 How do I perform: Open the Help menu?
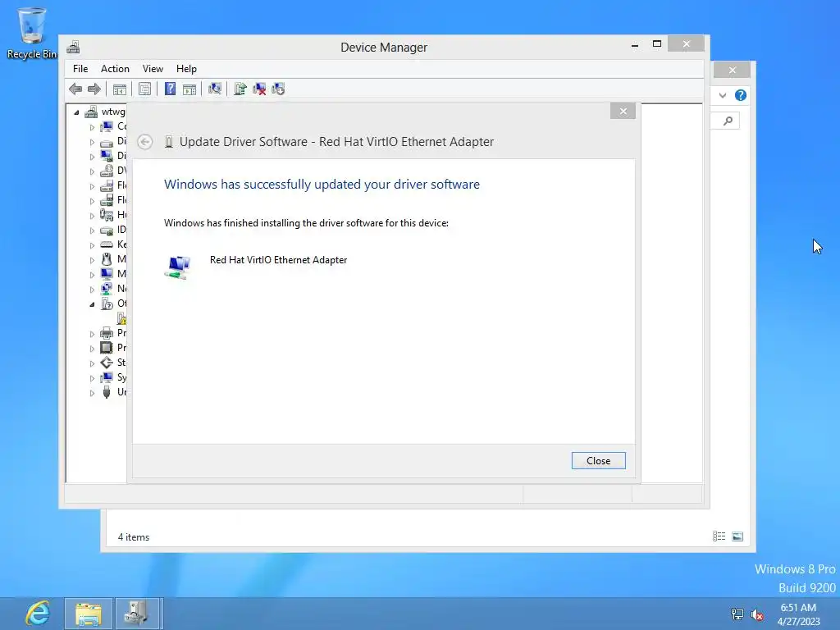186,69
